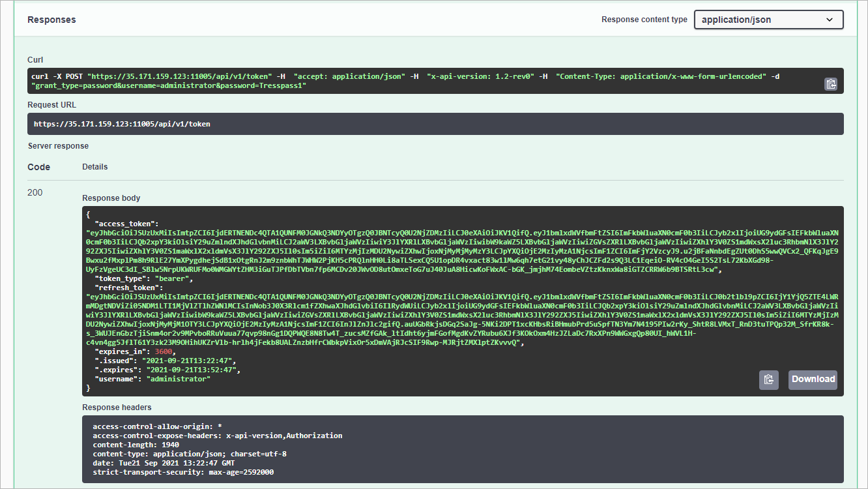The width and height of the screenshot is (868, 489).
Task: Click the Responses section heading
Action: click(x=51, y=20)
